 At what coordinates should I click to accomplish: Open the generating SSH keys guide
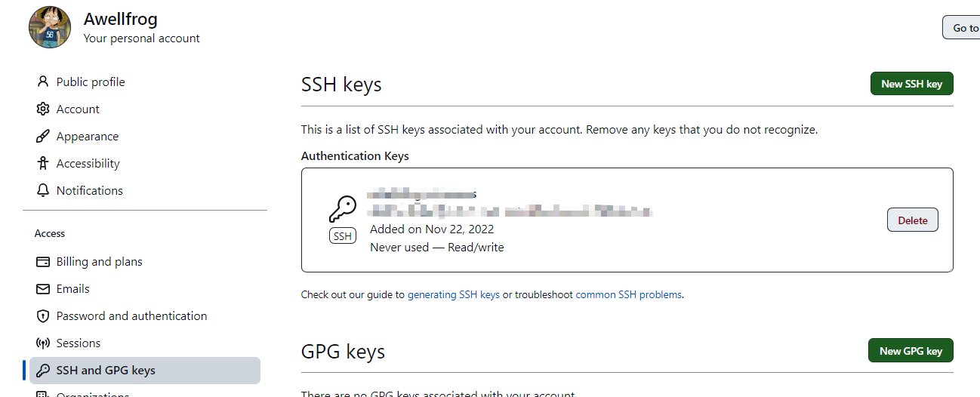click(x=454, y=295)
